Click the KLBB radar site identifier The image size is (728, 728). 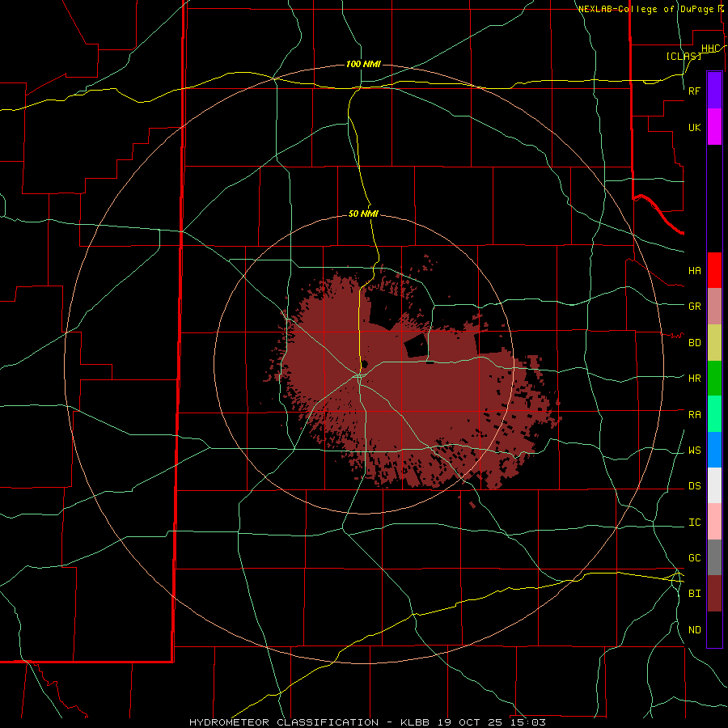pyautogui.click(x=417, y=722)
